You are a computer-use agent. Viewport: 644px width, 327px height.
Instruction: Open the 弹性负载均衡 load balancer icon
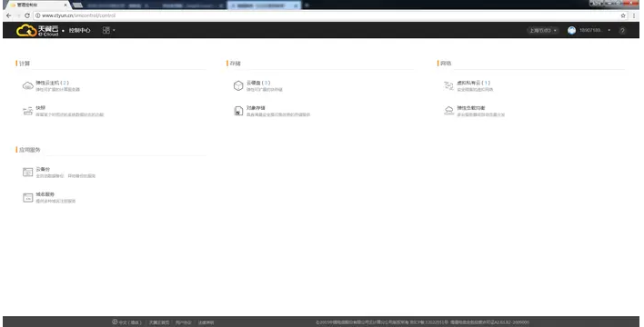coord(449,111)
